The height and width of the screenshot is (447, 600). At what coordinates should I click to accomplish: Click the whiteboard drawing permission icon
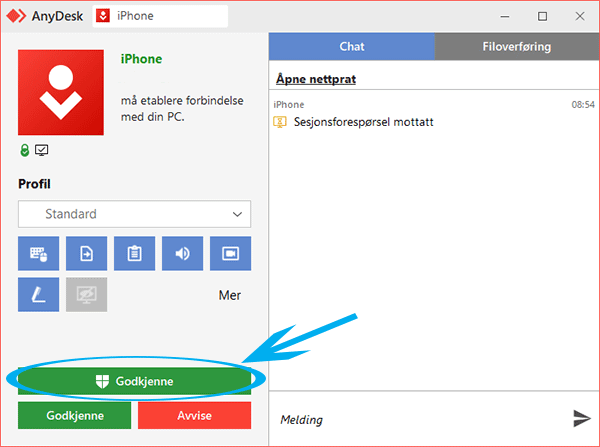[38, 295]
